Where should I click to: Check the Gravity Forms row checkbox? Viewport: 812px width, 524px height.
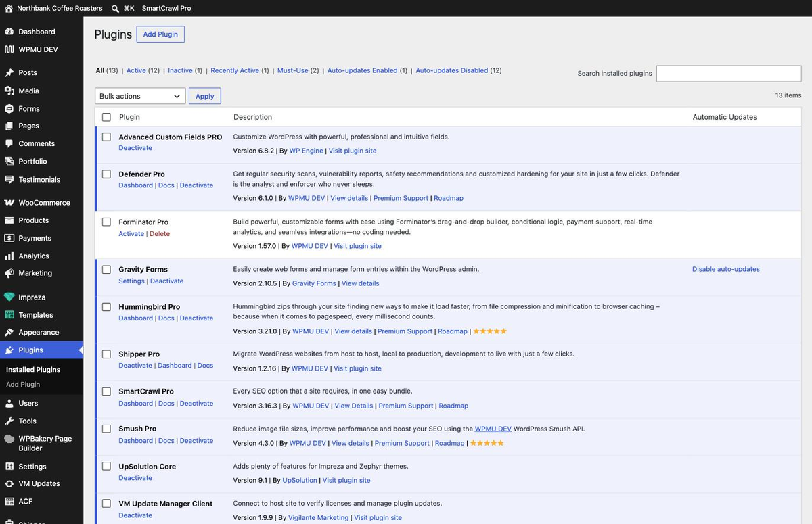pos(106,269)
